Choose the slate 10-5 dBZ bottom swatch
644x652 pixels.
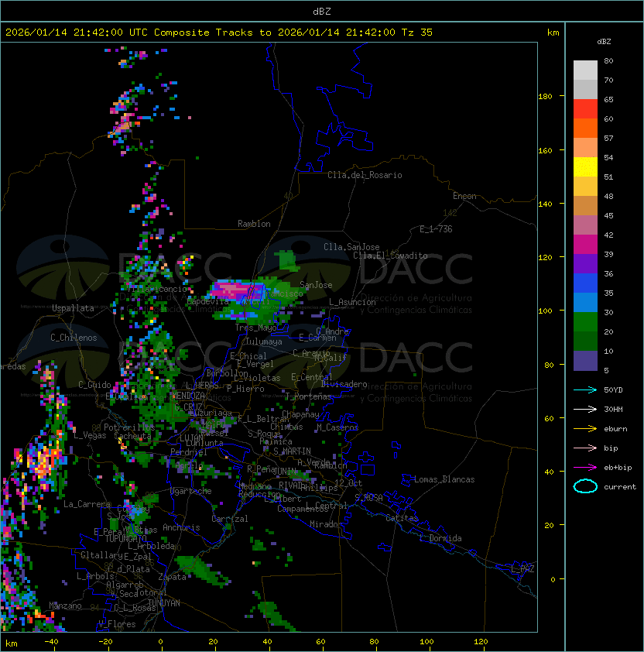(585, 361)
